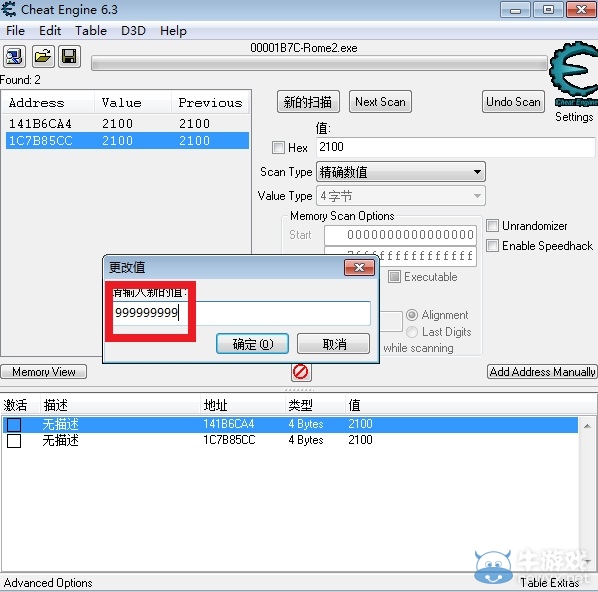The width and height of the screenshot is (598, 592).
Task: Click the Undo Scan button
Action: tap(513, 102)
